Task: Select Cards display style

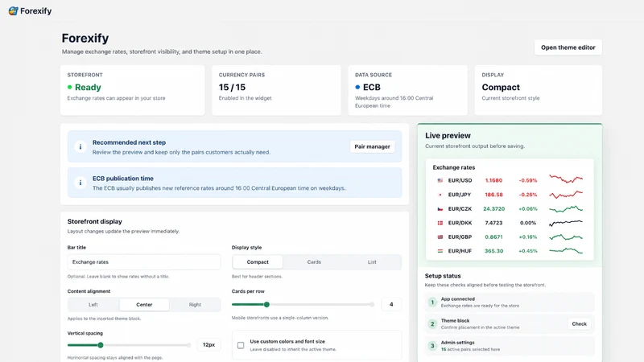Action: [314, 262]
